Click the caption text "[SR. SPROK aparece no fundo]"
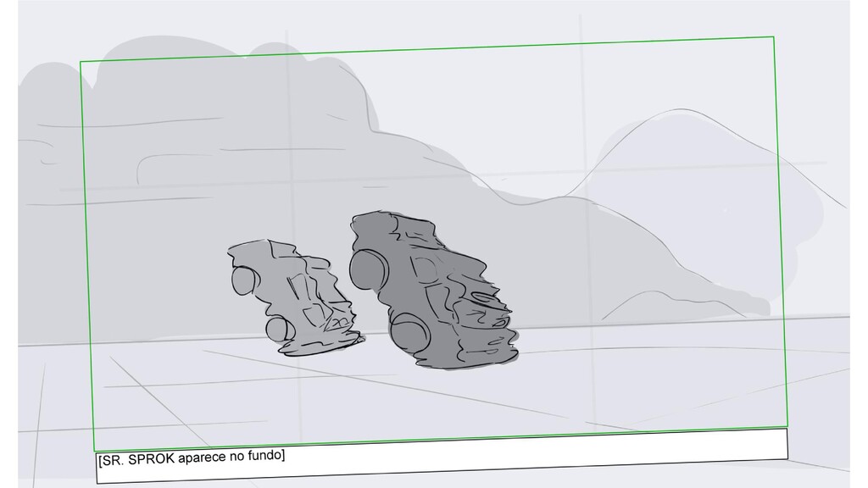868x488 pixels. click(191, 457)
